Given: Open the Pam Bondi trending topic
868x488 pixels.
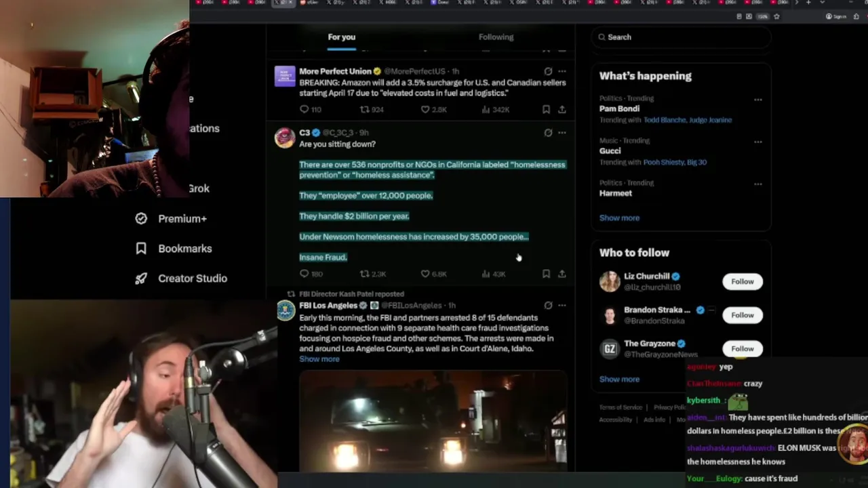Looking at the screenshot, I should [619, 108].
